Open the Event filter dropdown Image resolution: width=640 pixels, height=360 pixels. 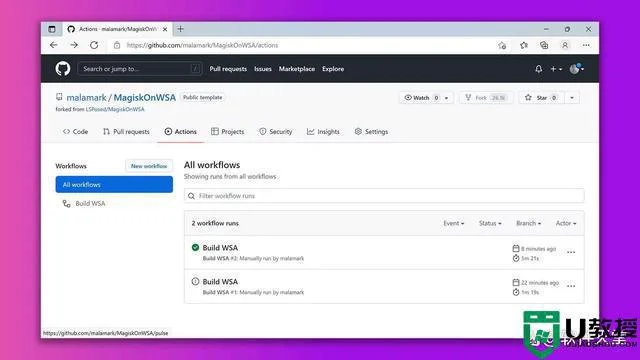pos(453,223)
